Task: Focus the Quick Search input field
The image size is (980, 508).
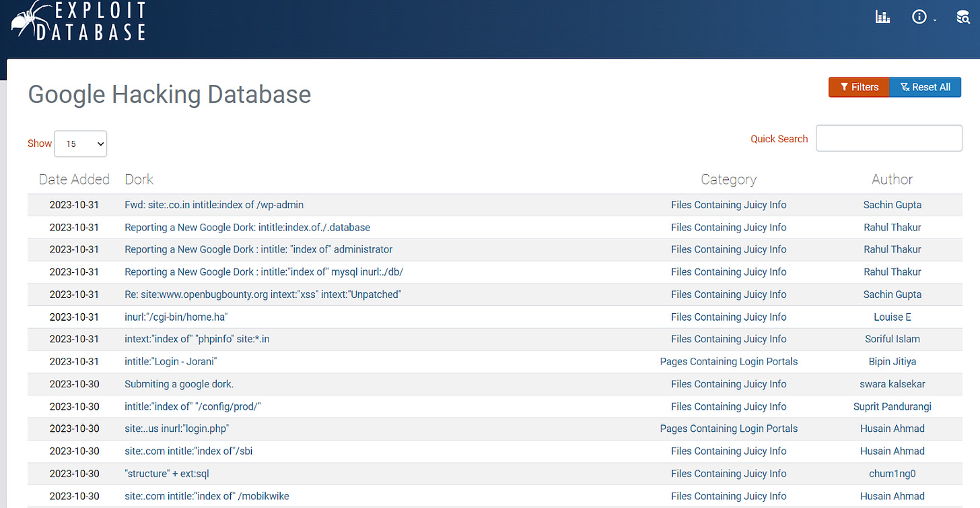Action: [x=889, y=138]
